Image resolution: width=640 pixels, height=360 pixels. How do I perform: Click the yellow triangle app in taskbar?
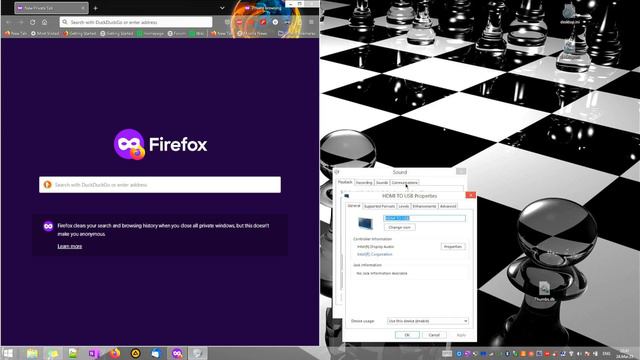click(136, 353)
